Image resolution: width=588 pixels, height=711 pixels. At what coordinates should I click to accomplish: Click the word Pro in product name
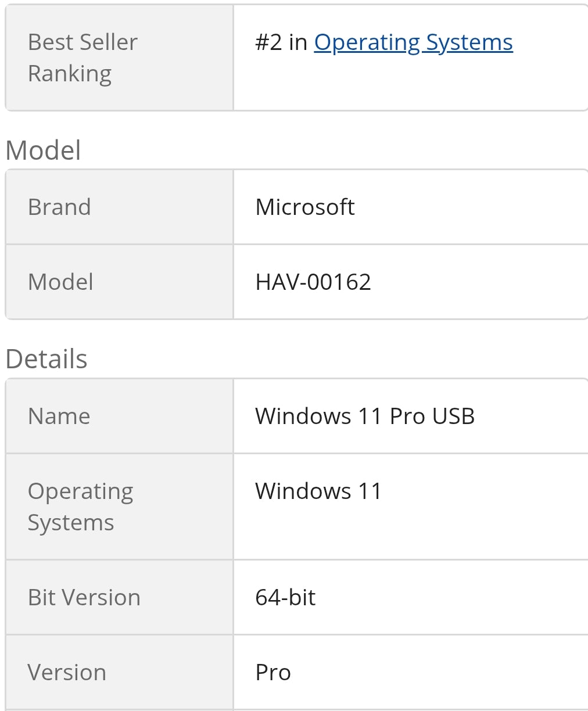(407, 416)
